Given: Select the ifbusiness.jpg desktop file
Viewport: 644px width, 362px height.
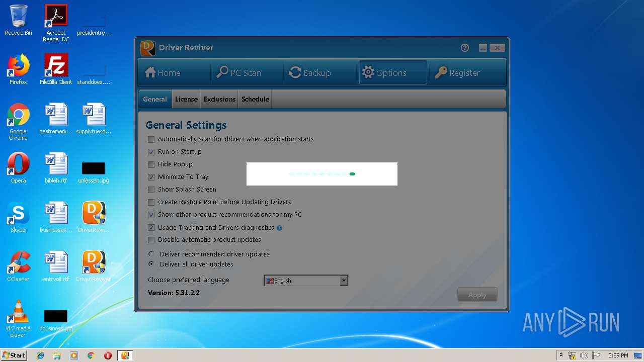Looking at the screenshot, I should point(56,320).
